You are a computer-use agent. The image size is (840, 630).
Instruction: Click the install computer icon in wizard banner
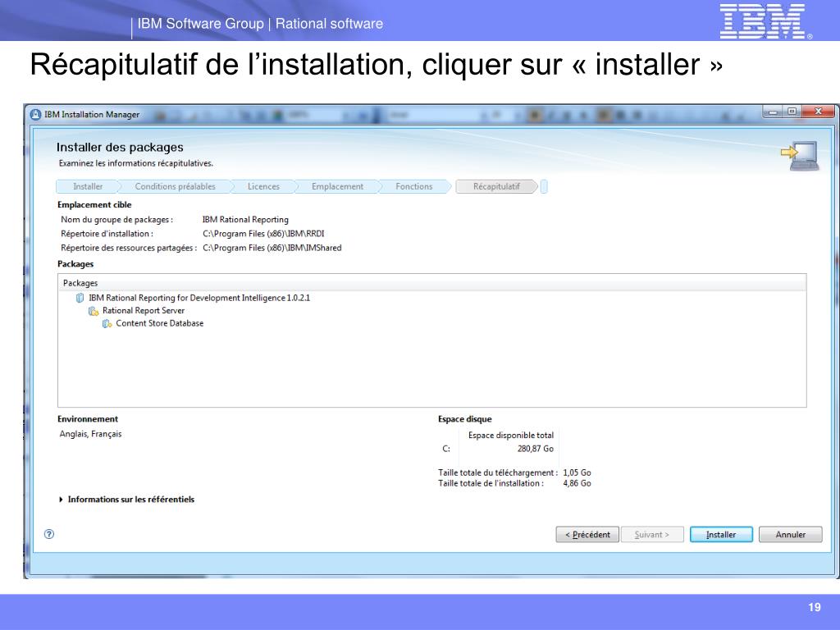pos(801,155)
